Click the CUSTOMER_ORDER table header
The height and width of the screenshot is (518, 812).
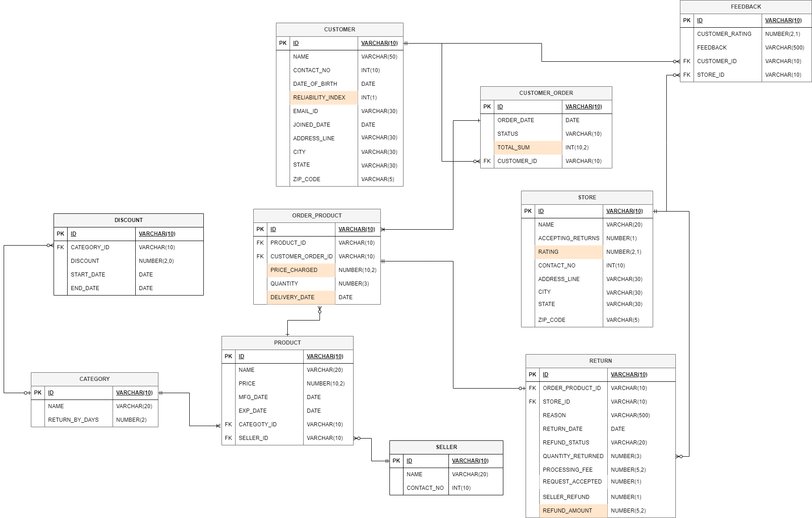(x=546, y=93)
